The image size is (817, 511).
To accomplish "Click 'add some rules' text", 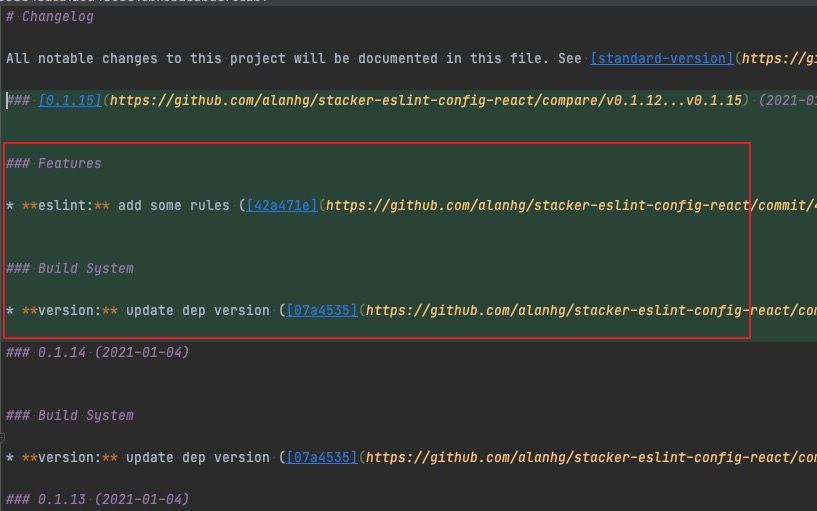I will (174, 205).
